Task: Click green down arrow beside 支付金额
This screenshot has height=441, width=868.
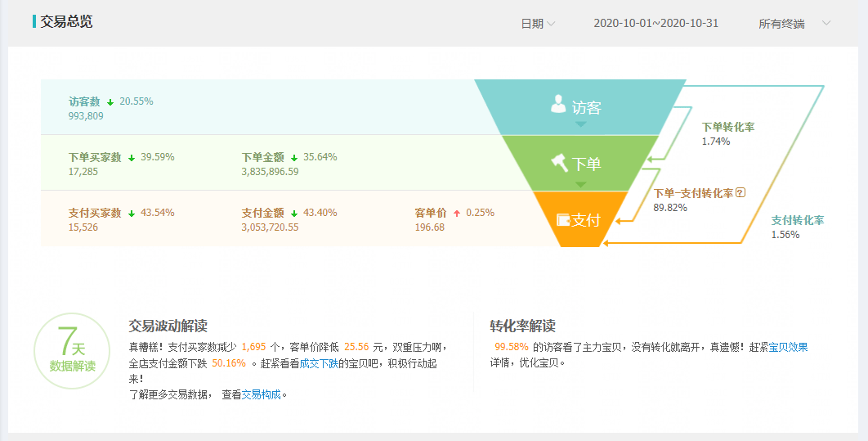Action: coord(294,214)
